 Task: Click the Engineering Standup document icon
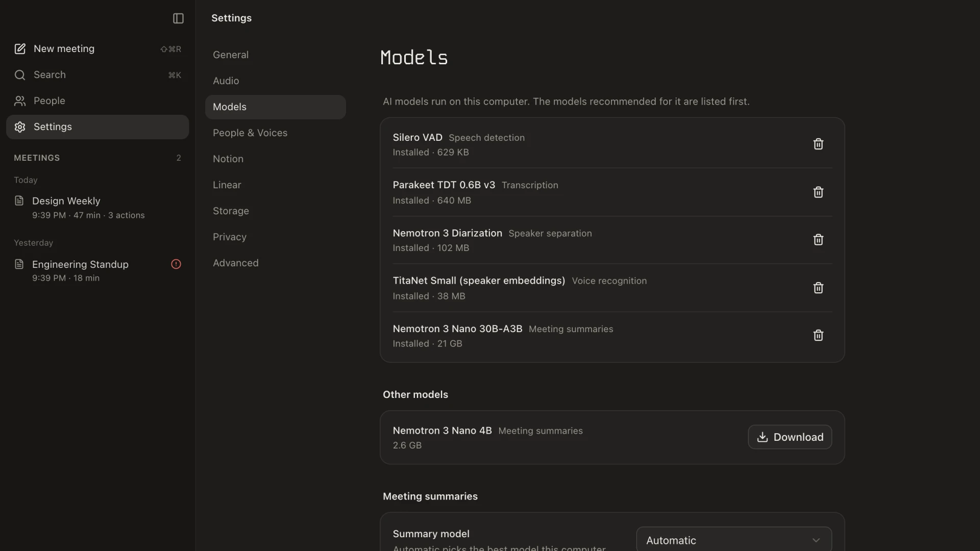[19, 264]
